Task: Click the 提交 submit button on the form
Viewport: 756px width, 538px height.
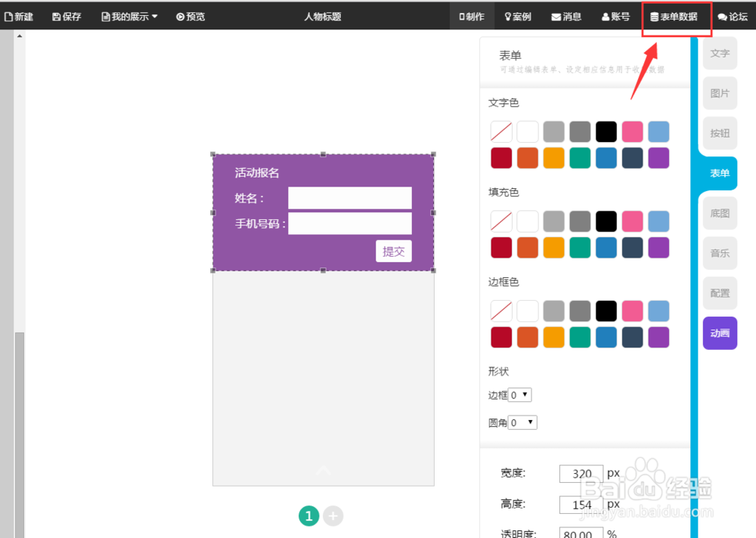Action: pos(393,251)
